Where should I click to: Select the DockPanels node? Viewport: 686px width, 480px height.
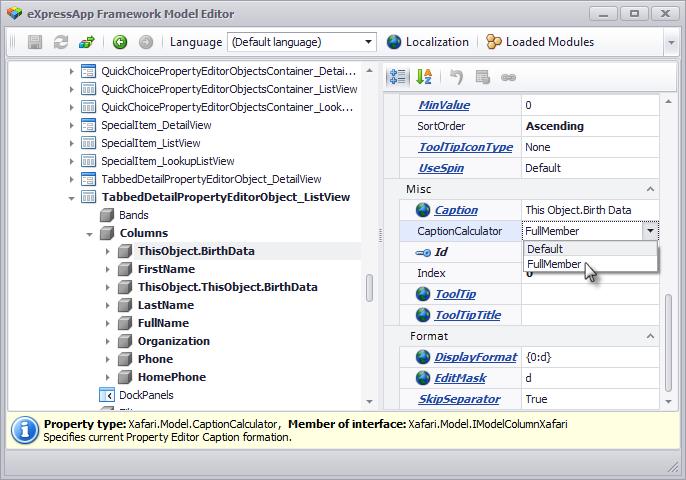coord(146,395)
